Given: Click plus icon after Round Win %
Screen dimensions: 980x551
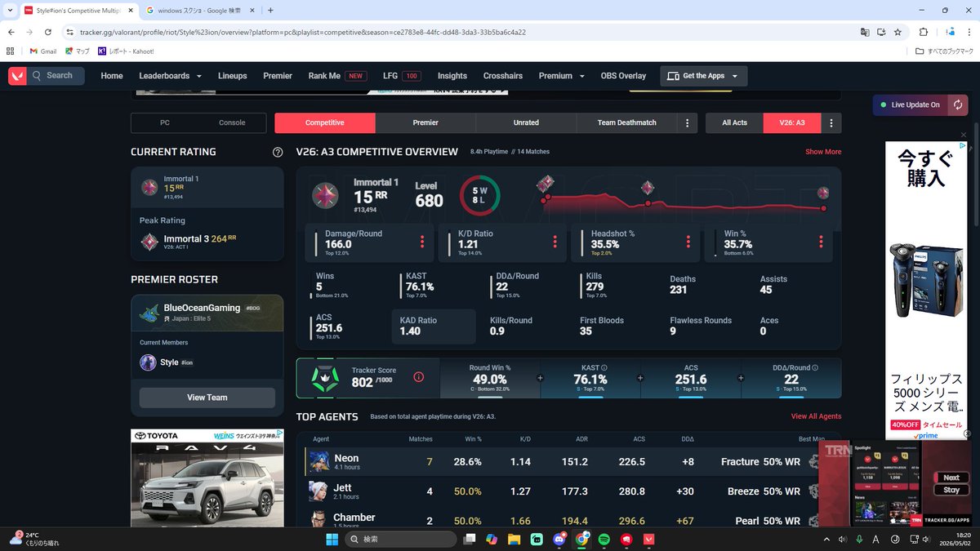Looking at the screenshot, I should 540,378.
